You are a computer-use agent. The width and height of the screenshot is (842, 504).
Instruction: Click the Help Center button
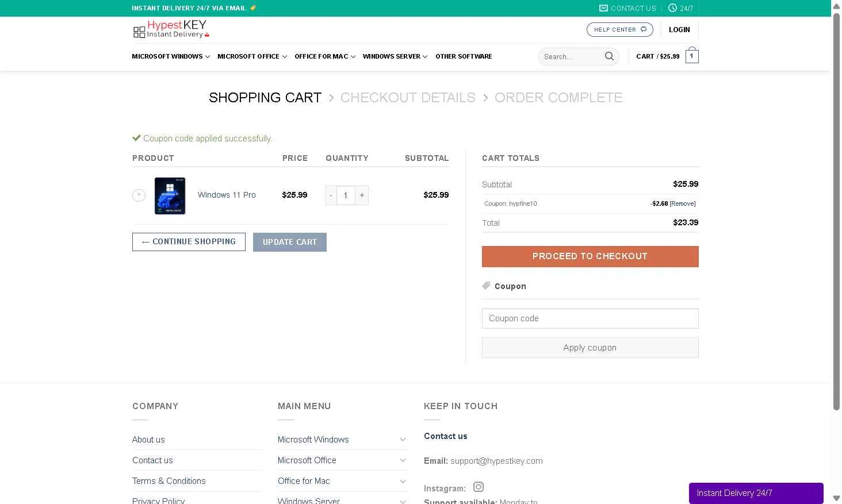(x=619, y=29)
